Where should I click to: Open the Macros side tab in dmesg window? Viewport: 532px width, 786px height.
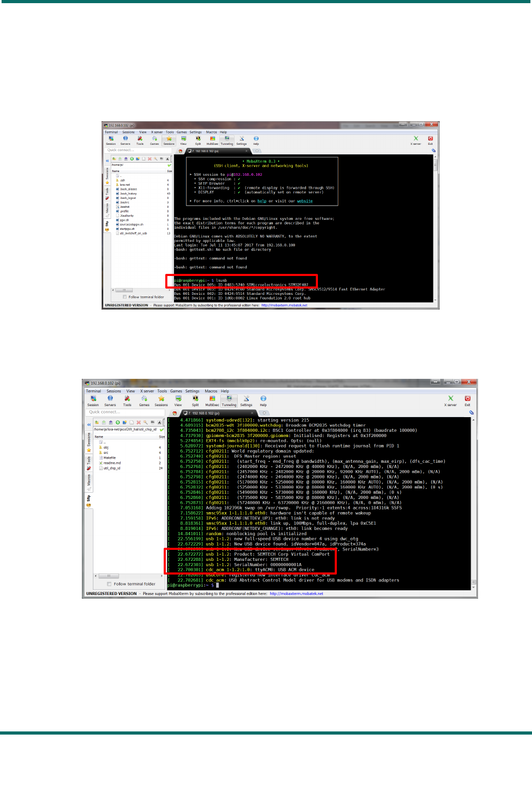pyautogui.click(x=89, y=482)
